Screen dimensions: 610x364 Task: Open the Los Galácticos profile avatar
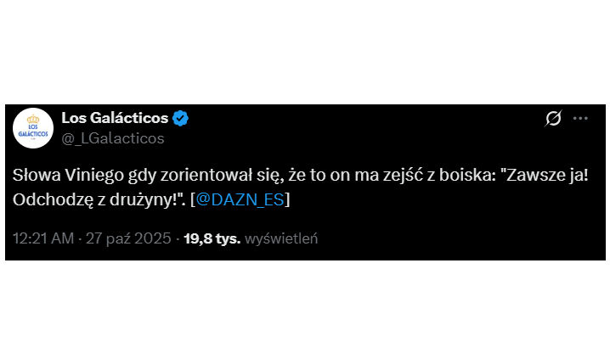tap(34, 128)
